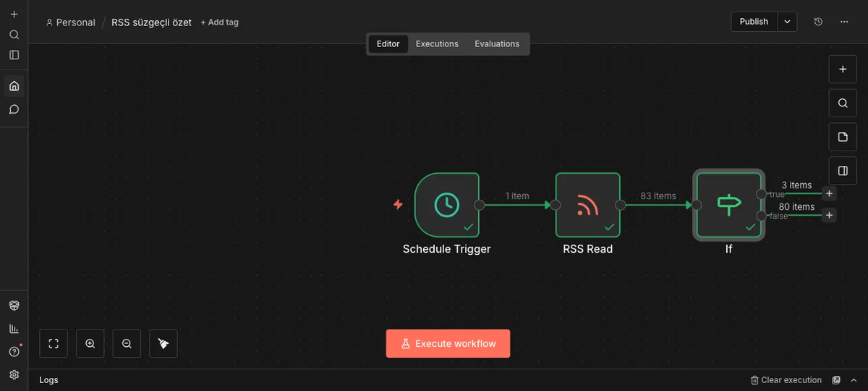Run Execute workflow button

click(x=448, y=344)
